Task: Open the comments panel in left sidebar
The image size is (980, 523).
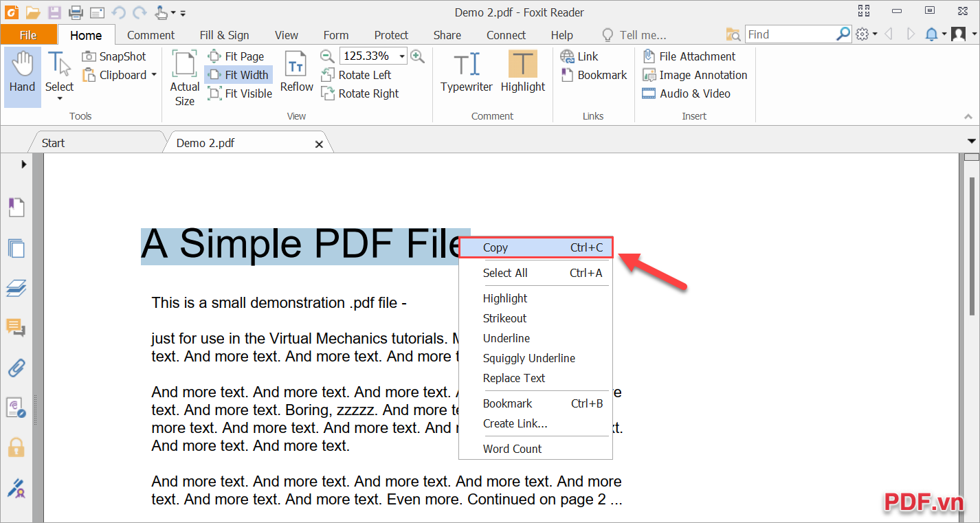Action: pos(16,328)
